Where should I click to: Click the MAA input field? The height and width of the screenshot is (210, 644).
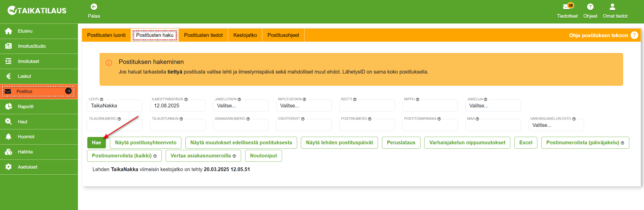pyautogui.click(x=493, y=125)
